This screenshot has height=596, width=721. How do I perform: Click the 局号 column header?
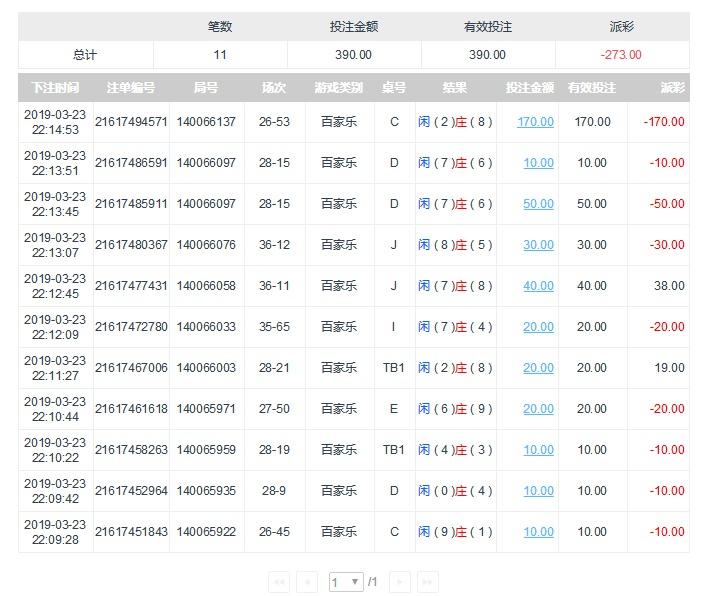point(206,87)
